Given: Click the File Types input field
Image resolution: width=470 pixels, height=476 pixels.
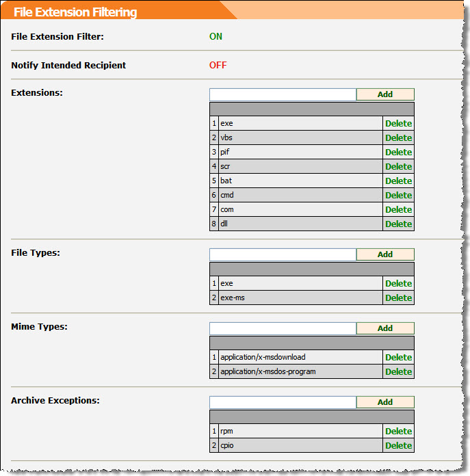Looking at the screenshot, I should [283, 254].
